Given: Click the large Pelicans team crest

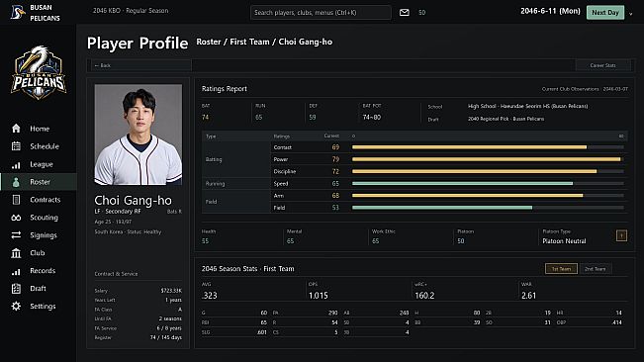Looking at the screenshot, I should [39, 72].
